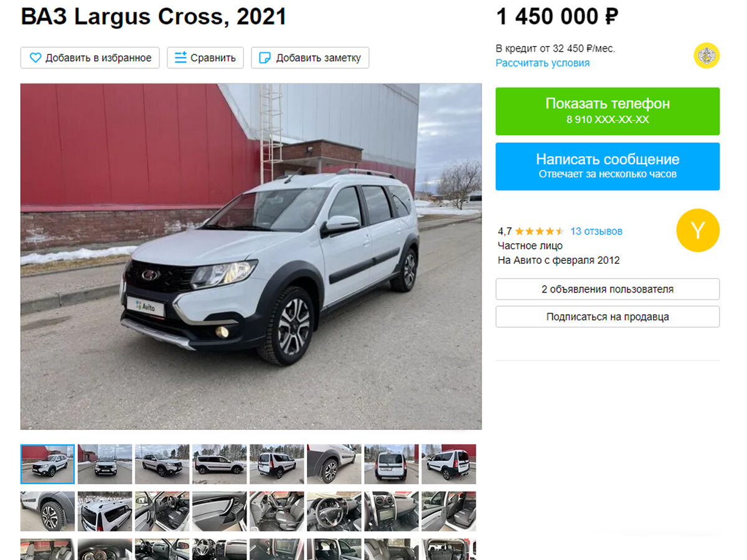Click the compare list icon

tap(181, 58)
